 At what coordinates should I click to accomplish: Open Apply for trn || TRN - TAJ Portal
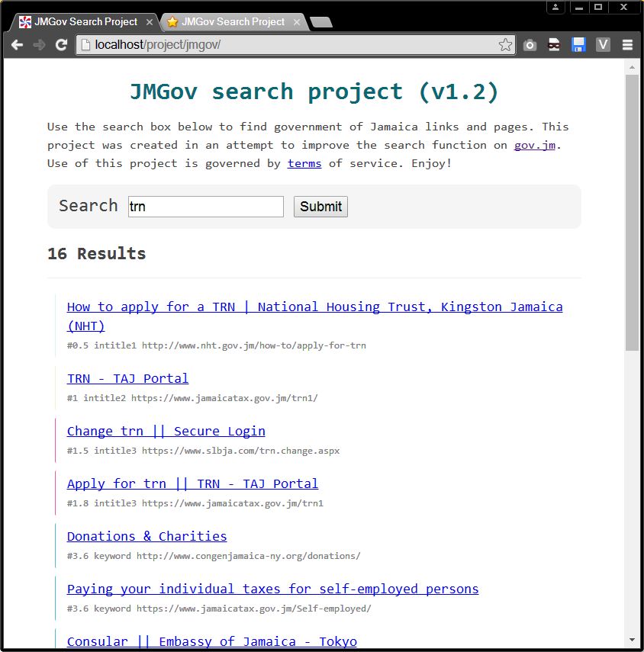192,483
